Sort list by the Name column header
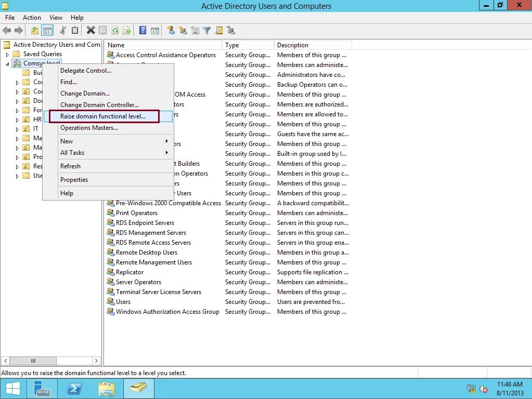532x399 pixels. [163, 45]
